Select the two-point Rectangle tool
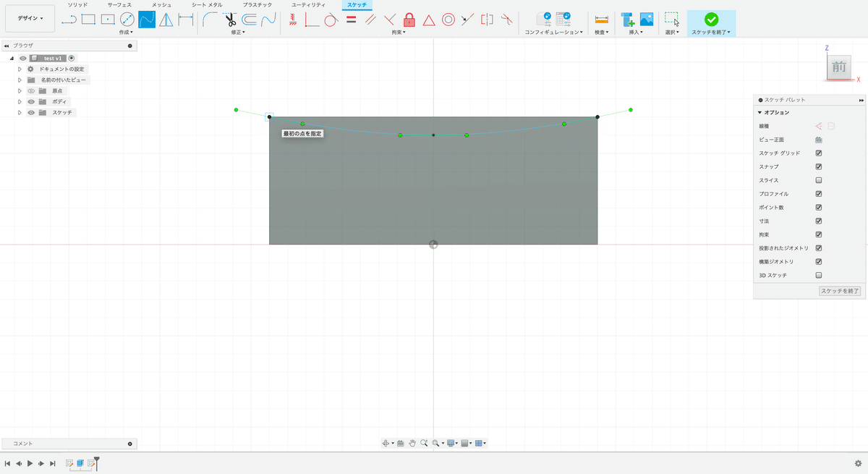Viewport: 868px width, 474px height. [88, 20]
